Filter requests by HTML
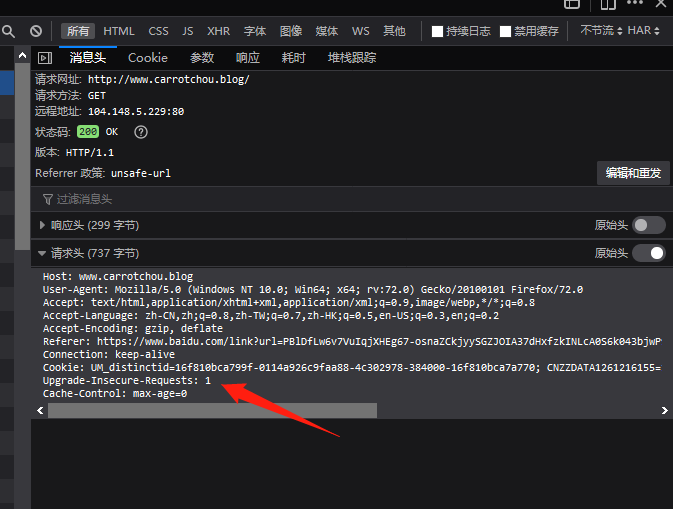673x509 pixels. point(119,31)
